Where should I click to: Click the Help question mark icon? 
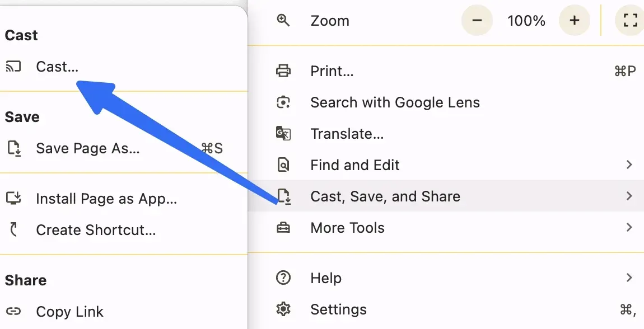pos(283,278)
